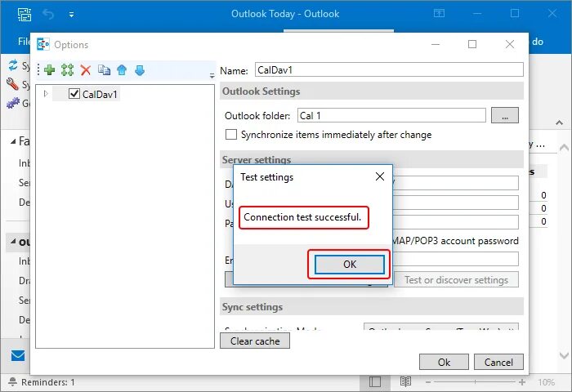Click the zoom percentage in status bar
The height and width of the screenshot is (392, 572).
tap(546, 382)
